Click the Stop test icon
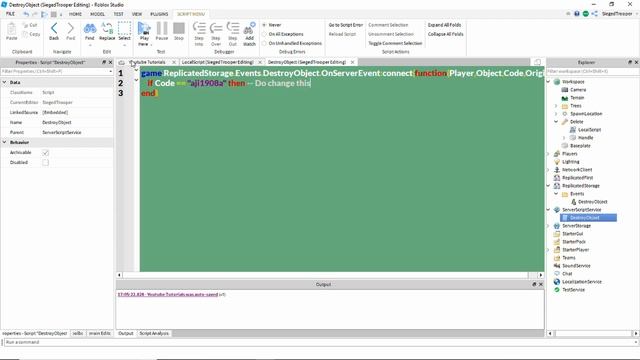 click(179, 28)
